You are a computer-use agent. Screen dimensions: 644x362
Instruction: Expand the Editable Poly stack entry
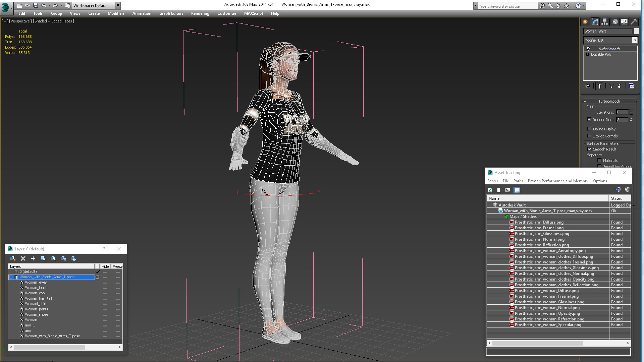click(x=587, y=54)
